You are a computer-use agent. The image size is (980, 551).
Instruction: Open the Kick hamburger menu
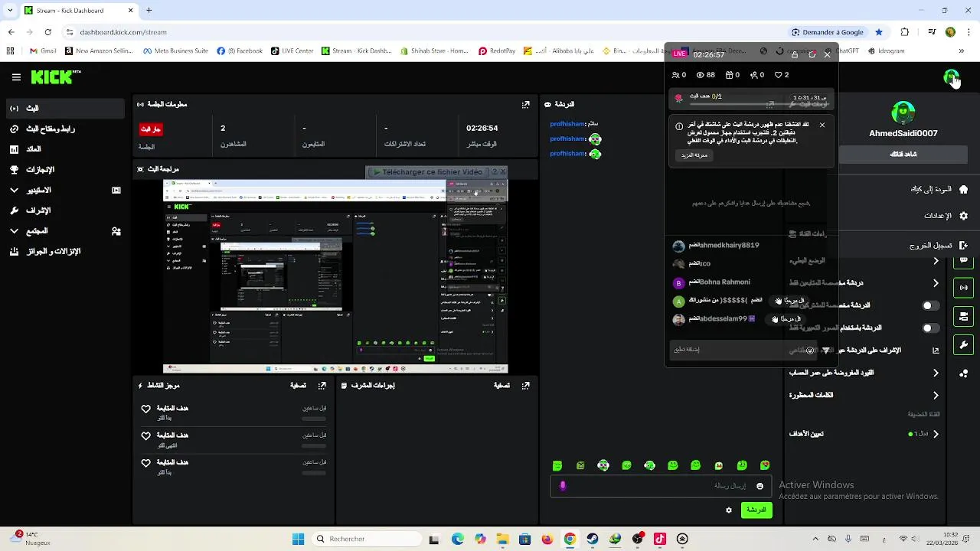click(x=16, y=77)
